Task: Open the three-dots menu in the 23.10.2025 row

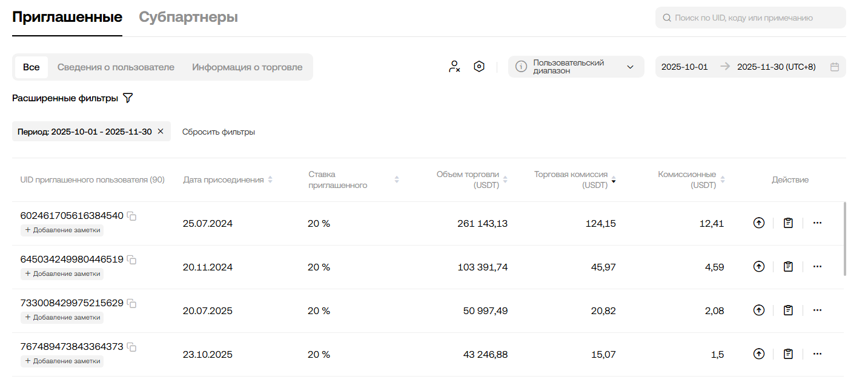Action: click(x=817, y=354)
